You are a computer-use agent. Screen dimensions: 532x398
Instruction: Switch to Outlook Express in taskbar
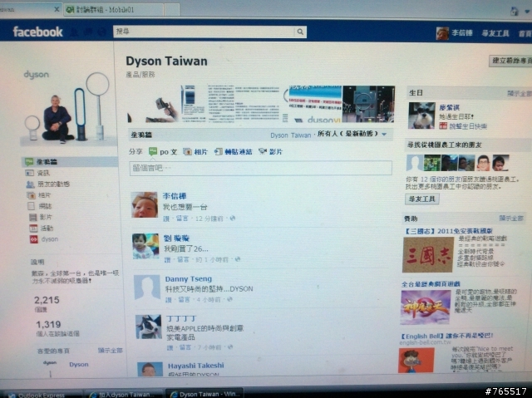pyautogui.click(x=41, y=395)
